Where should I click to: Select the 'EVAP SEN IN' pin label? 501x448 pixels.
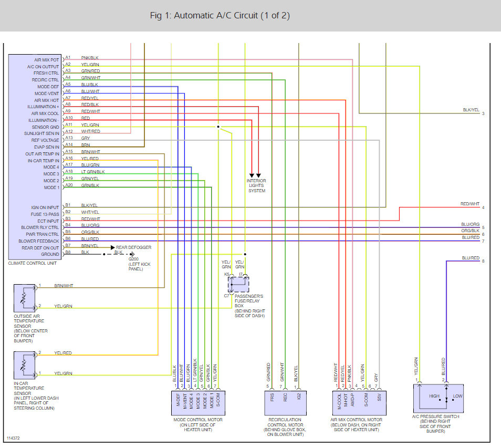coord(47,147)
